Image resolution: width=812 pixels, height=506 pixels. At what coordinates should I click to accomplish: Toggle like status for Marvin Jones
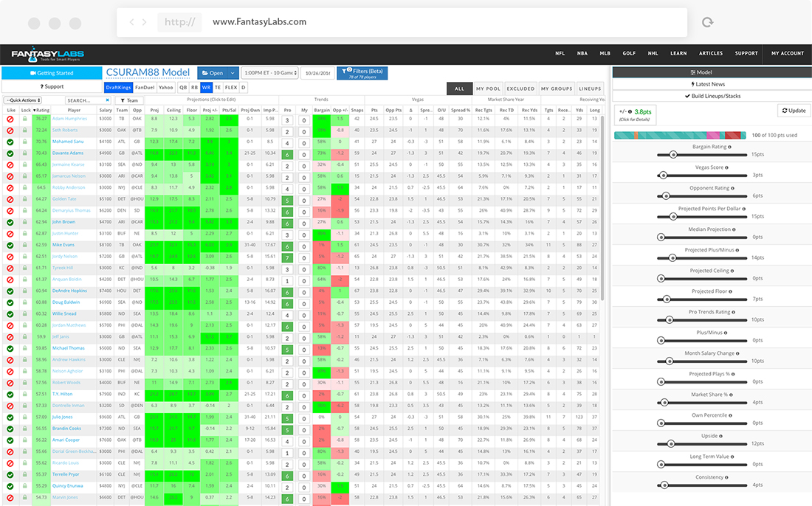click(10, 498)
